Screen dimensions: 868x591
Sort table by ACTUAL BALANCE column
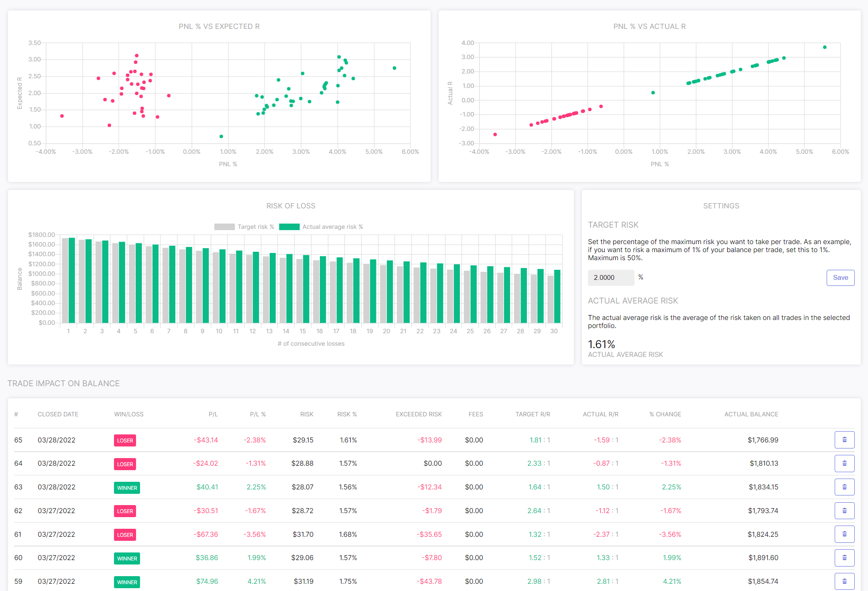751,414
